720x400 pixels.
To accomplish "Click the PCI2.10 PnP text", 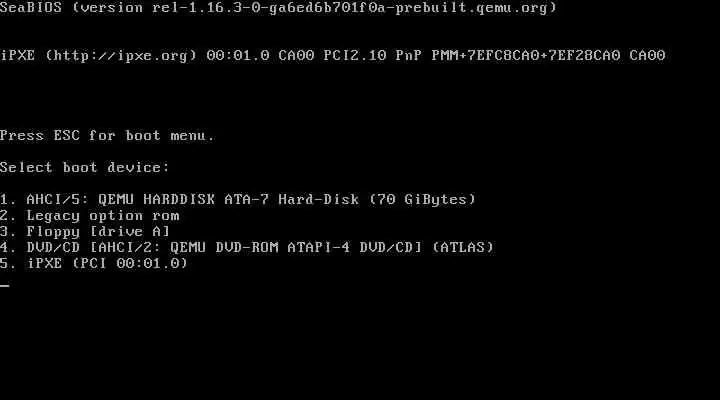I will (372, 56).
